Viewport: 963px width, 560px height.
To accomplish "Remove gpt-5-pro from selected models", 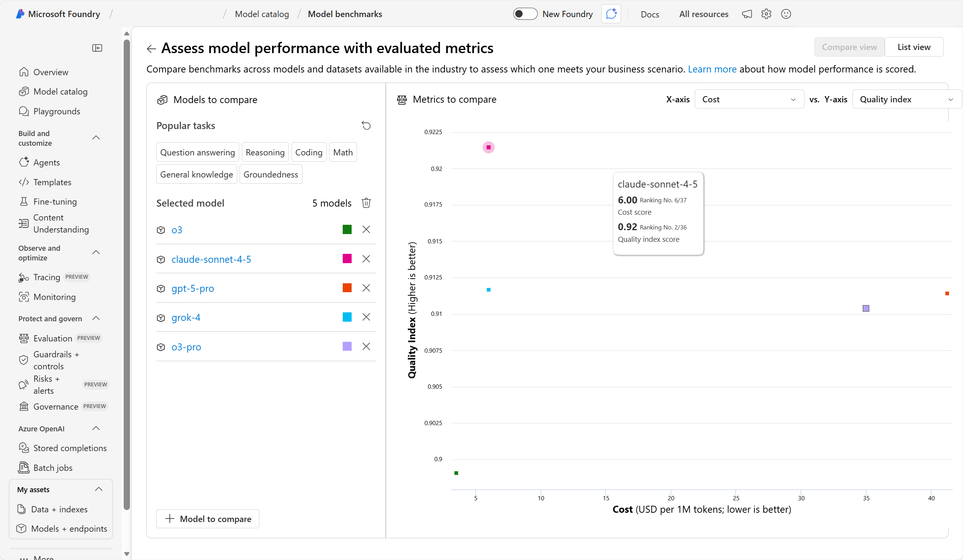I will pyautogui.click(x=366, y=288).
